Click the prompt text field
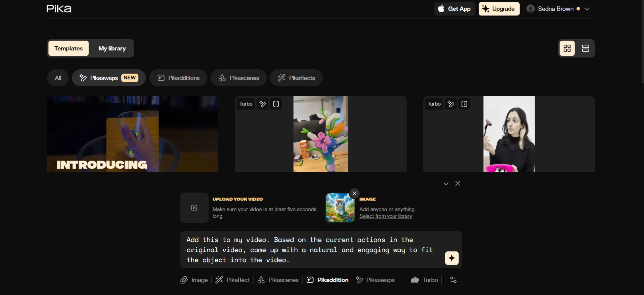 coord(309,250)
